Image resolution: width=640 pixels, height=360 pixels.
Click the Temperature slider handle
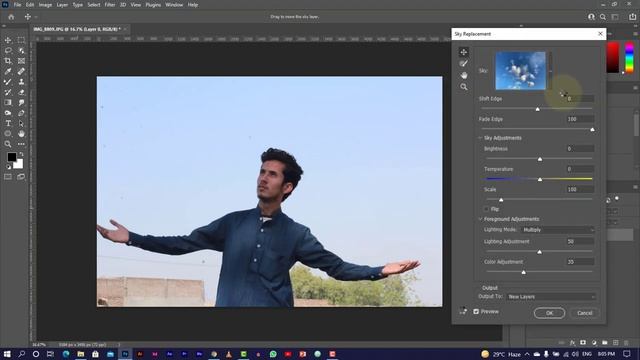coord(540,179)
